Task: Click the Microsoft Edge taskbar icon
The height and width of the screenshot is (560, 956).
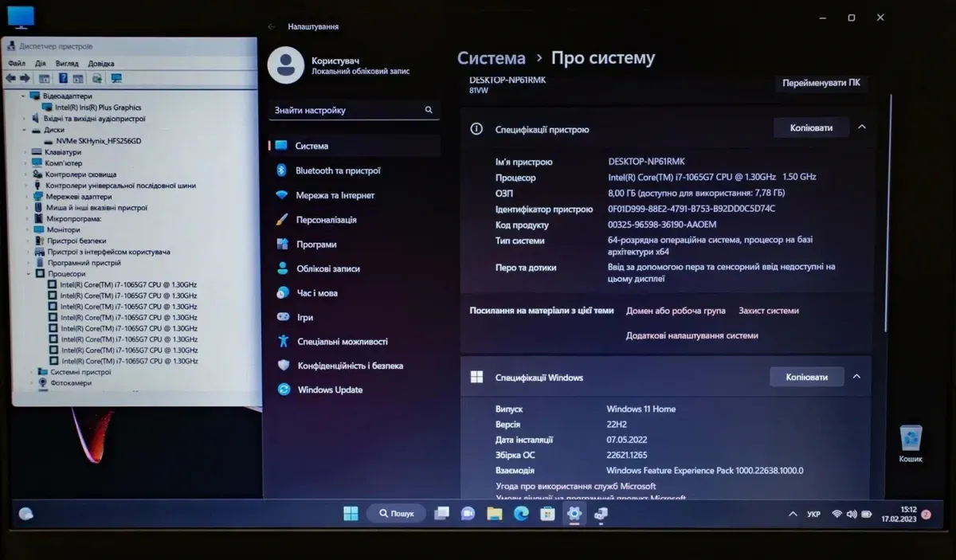Action: pyautogui.click(x=521, y=514)
